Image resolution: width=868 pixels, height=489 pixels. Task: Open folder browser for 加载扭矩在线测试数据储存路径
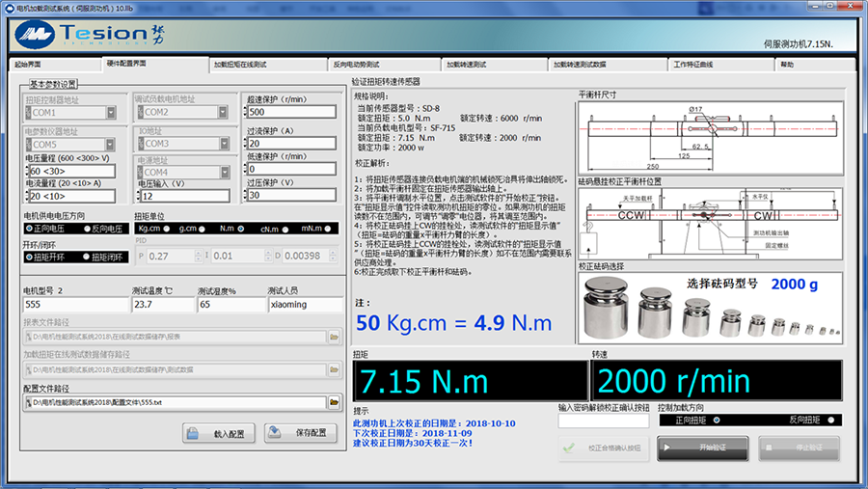click(334, 369)
